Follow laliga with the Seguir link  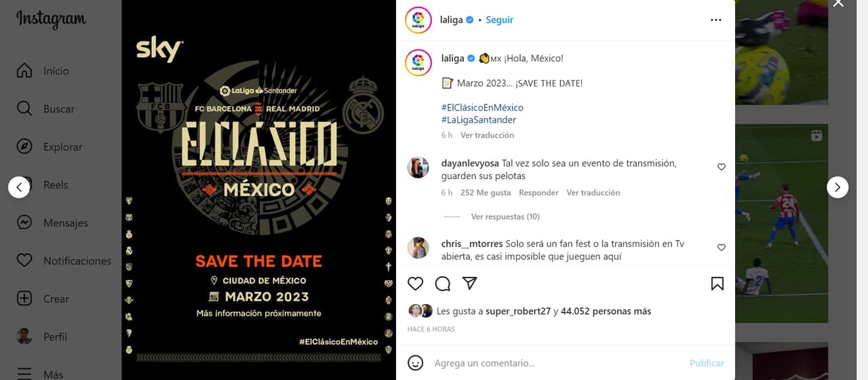tap(499, 20)
